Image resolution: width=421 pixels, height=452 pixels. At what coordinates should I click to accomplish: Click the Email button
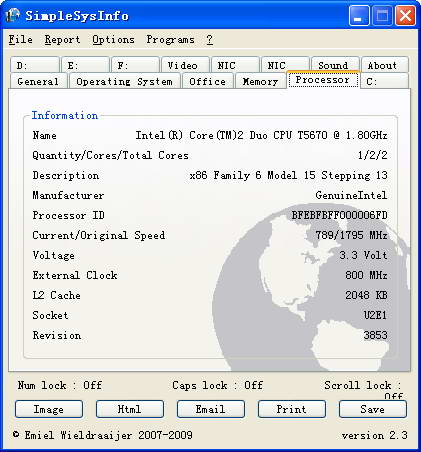pyautogui.click(x=211, y=409)
